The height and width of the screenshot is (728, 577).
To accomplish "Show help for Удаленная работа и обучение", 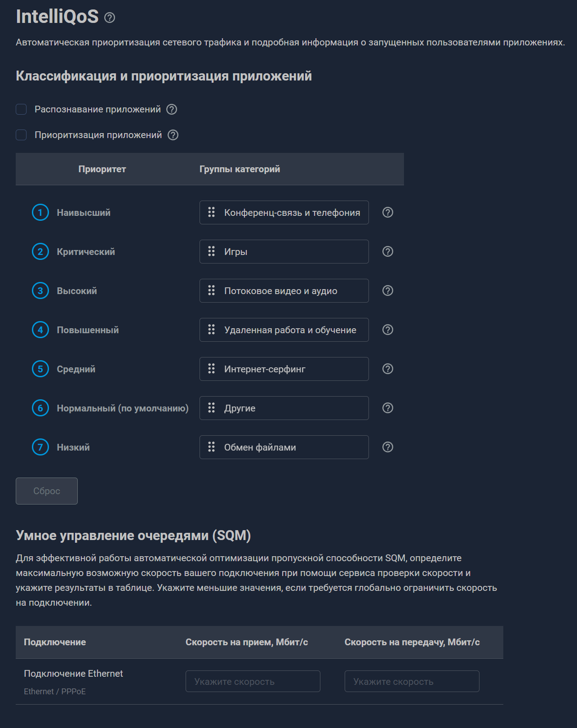I will coord(388,330).
